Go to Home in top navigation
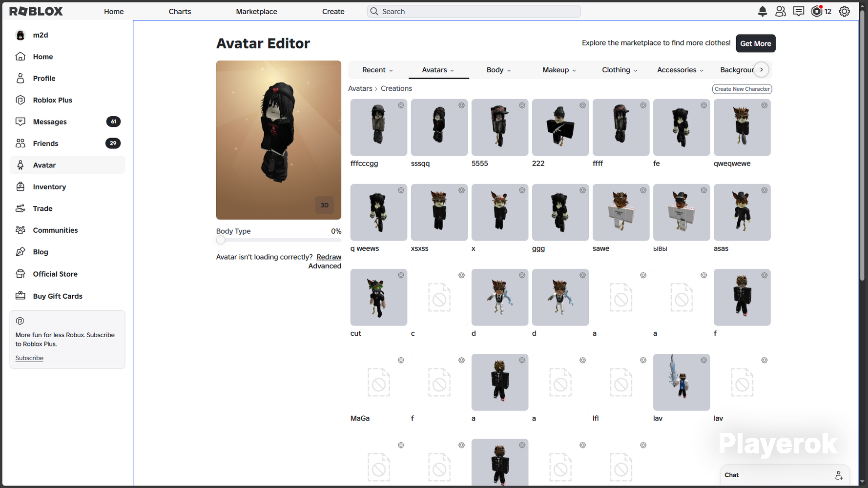 click(x=114, y=11)
